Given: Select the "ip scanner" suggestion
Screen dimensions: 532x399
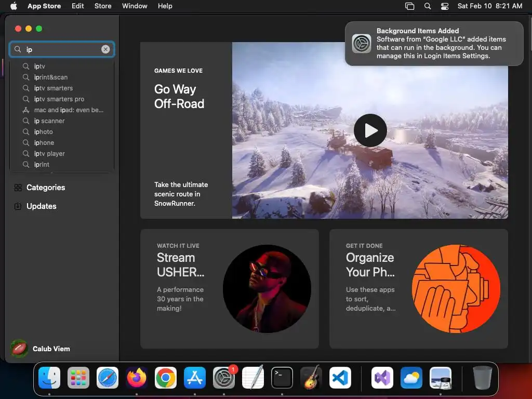Looking at the screenshot, I should click(x=62, y=121).
